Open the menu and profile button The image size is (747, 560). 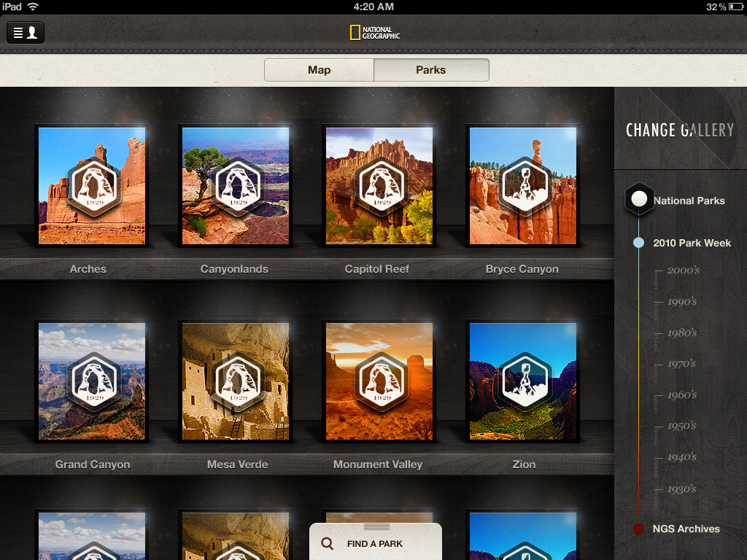[26, 33]
